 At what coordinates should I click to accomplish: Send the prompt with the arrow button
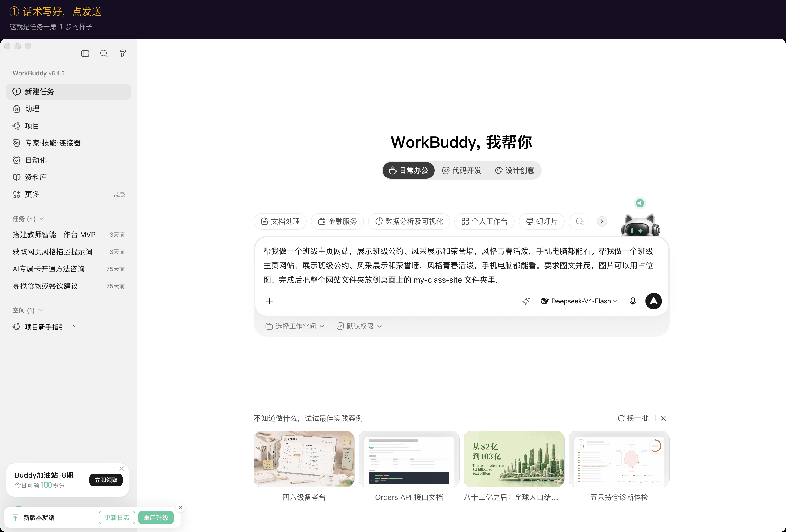(653, 301)
